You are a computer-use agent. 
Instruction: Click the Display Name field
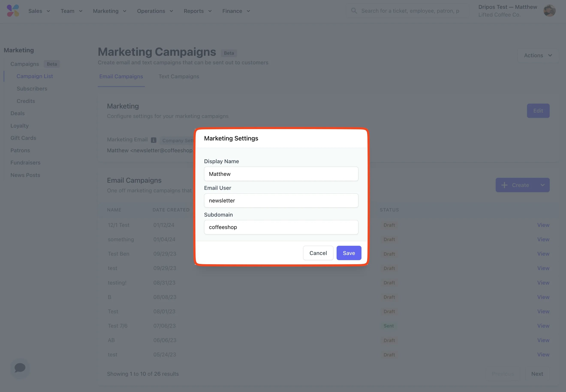281,174
